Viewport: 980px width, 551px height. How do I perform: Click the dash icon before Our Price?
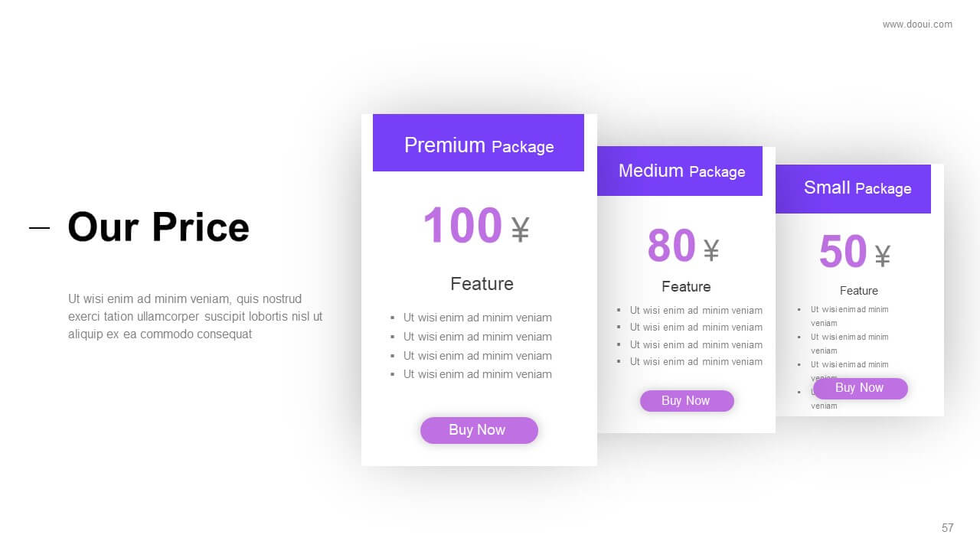tap(39, 227)
